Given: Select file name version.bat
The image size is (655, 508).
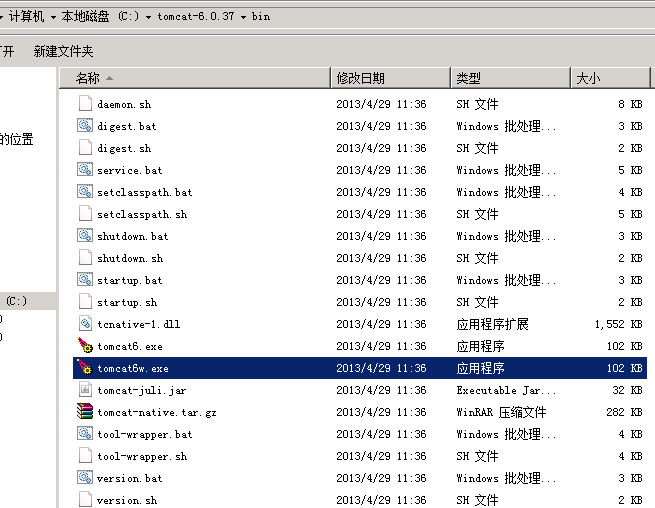Looking at the screenshot, I should [x=129, y=478].
